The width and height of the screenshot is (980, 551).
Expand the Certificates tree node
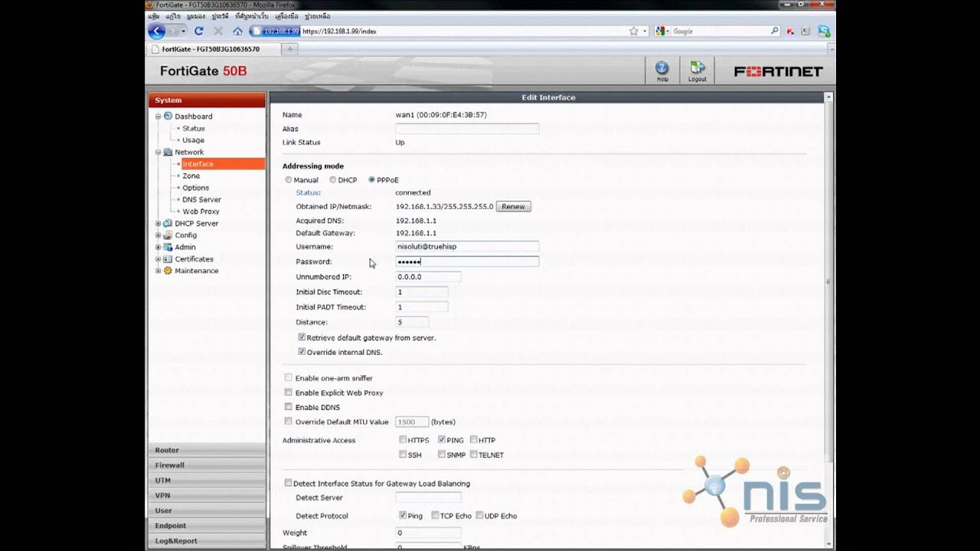click(158, 259)
